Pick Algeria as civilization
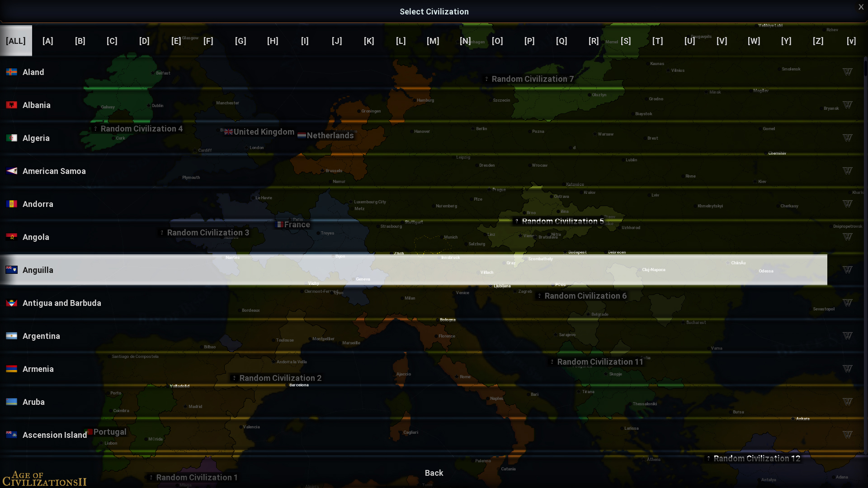Image resolution: width=868 pixels, height=488 pixels. pyautogui.click(x=414, y=138)
